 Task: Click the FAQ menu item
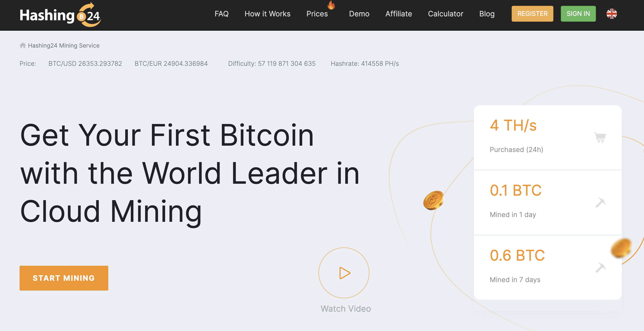point(221,13)
